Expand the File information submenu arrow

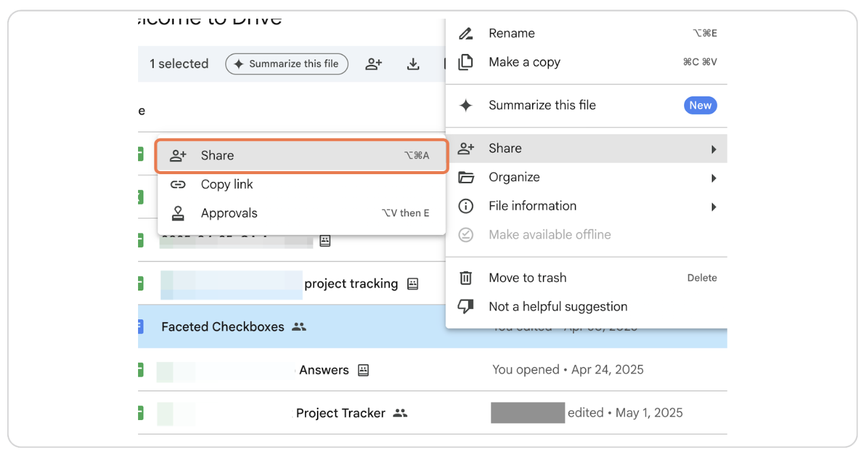[x=714, y=207]
